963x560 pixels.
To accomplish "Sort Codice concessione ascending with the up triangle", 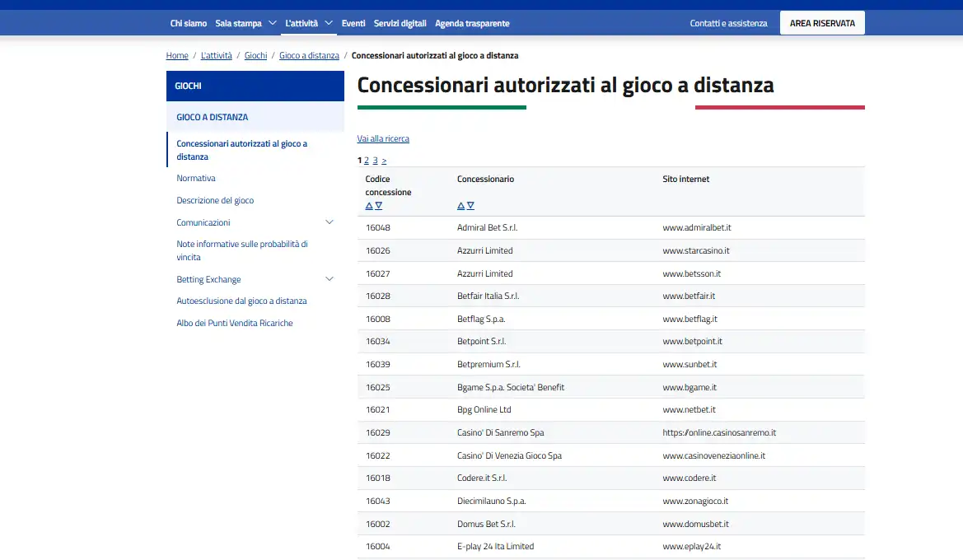I will pos(369,206).
